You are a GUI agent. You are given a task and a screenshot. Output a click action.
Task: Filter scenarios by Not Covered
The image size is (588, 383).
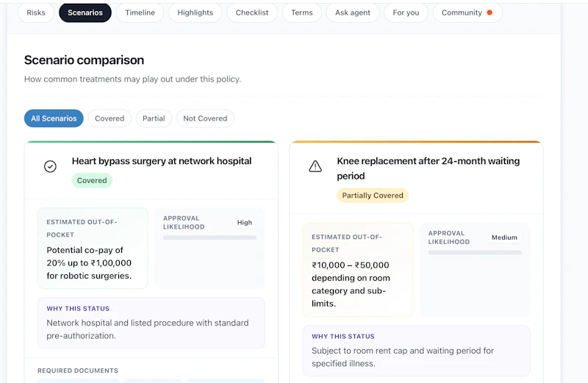(x=205, y=118)
